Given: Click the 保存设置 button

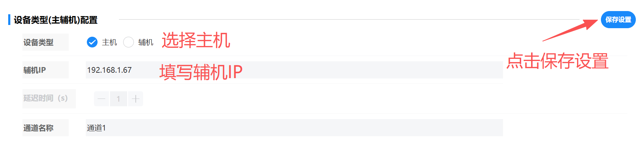Looking at the screenshot, I should tap(618, 20).
